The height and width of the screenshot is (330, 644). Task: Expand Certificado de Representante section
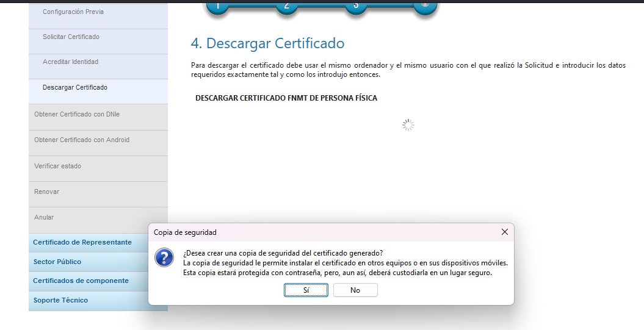82,242
